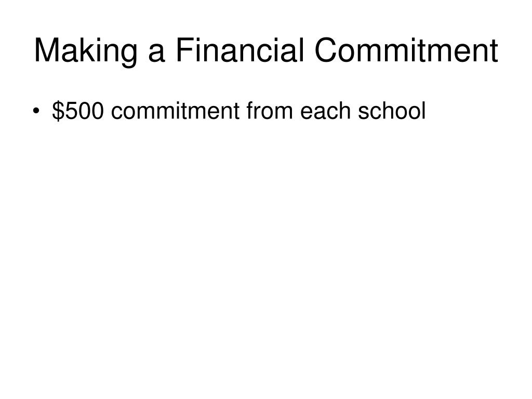Image resolution: width=532 pixels, height=399 pixels.
Task: Click the "00" digits in "$500"
Action: click(91, 111)
